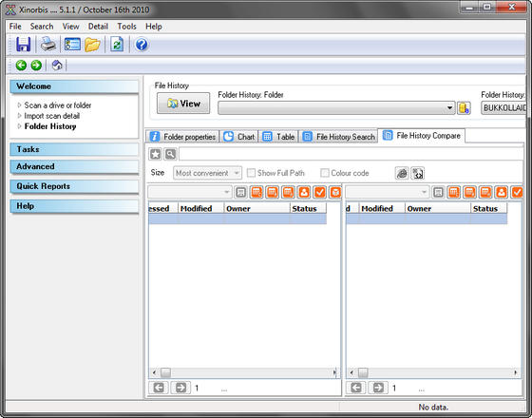Go back with green left arrow

21,65
